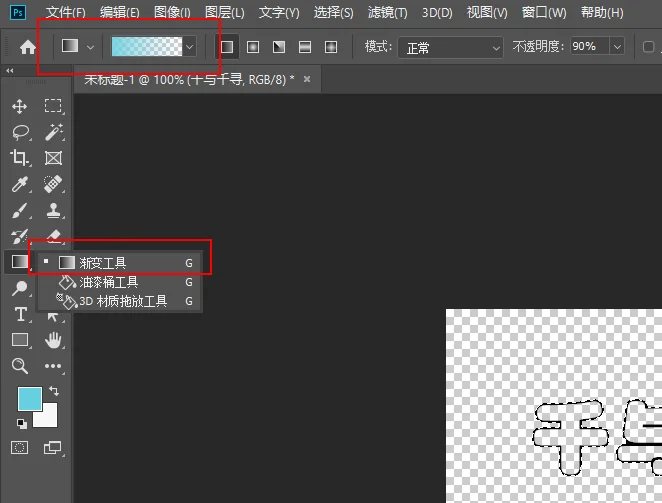Open the 窗口(W) menu
This screenshot has height=503, width=662.
[544, 12]
